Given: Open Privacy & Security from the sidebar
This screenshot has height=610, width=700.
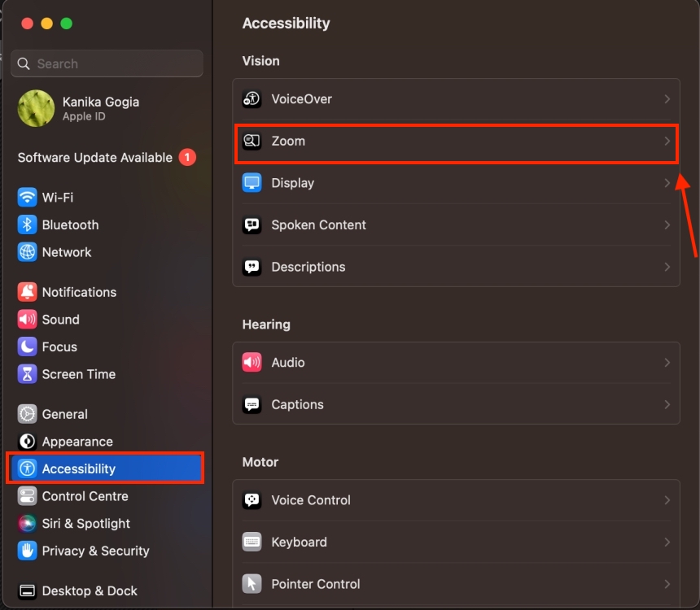Looking at the screenshot, I should point(84,551).
